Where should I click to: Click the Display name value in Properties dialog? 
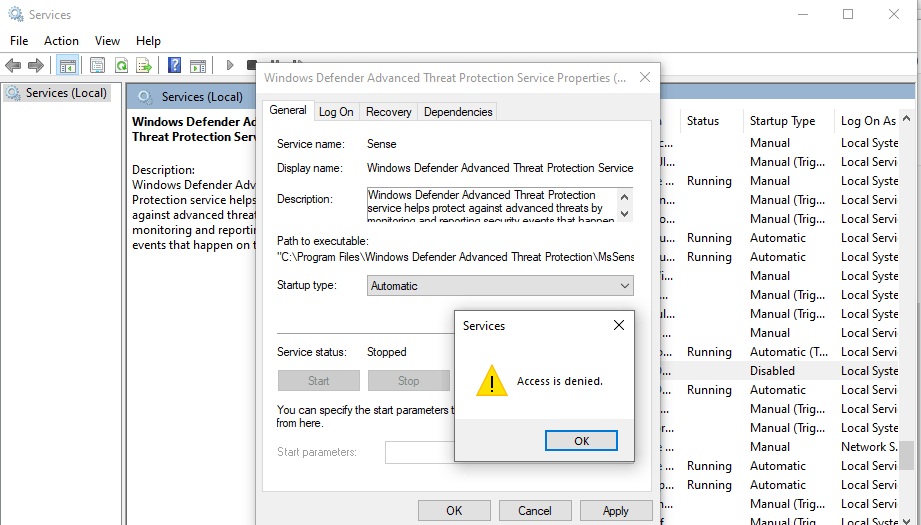click(x=500, y=168)
